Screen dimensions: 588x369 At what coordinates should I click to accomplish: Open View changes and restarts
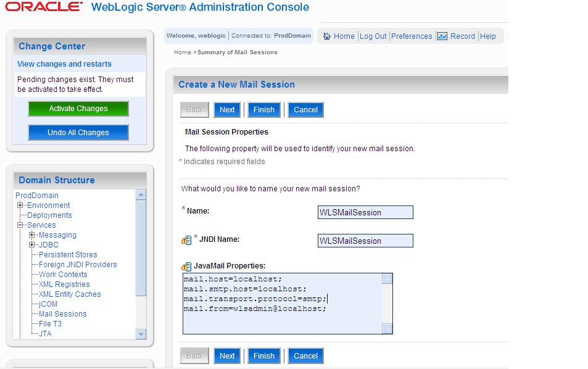(64, 64)
